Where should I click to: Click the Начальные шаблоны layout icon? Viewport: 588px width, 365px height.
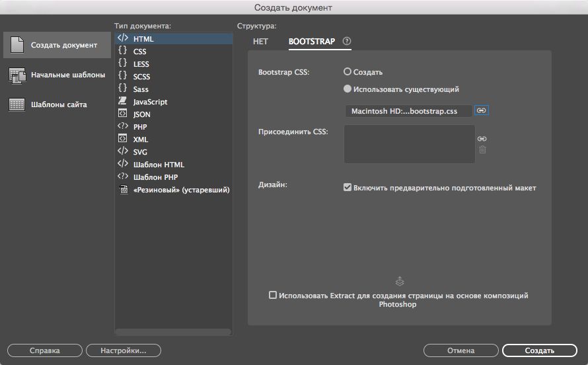pyautogui.click(x=17, y=75)
